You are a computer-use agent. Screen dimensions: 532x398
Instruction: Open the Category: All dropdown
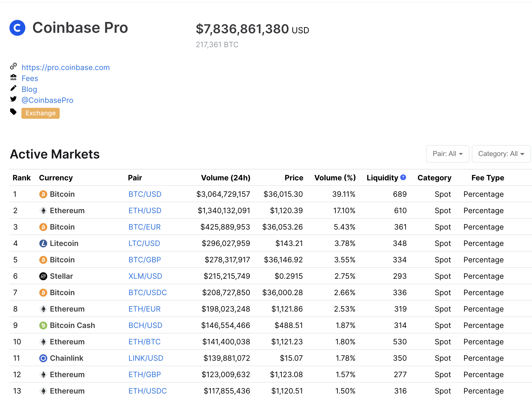tap(501, 154)
